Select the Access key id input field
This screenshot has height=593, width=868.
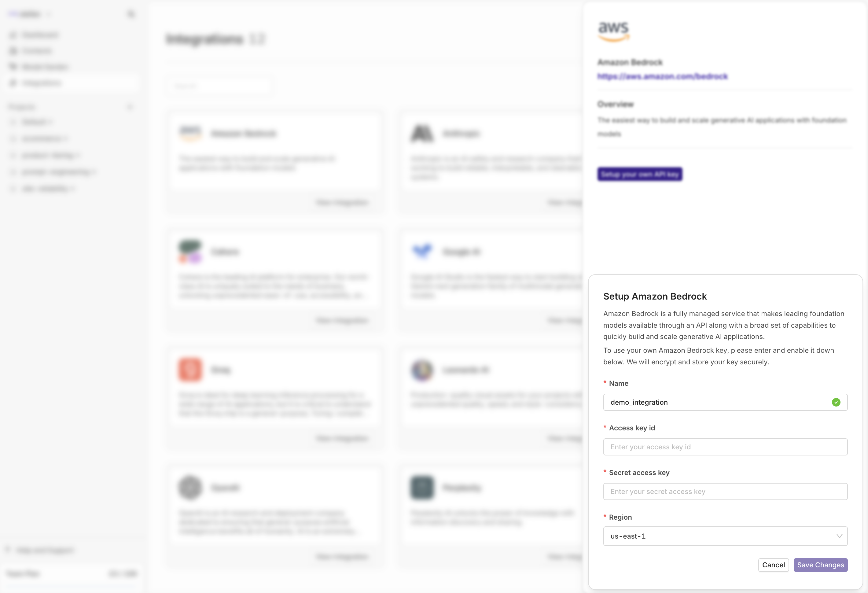(x=726, y=447)
